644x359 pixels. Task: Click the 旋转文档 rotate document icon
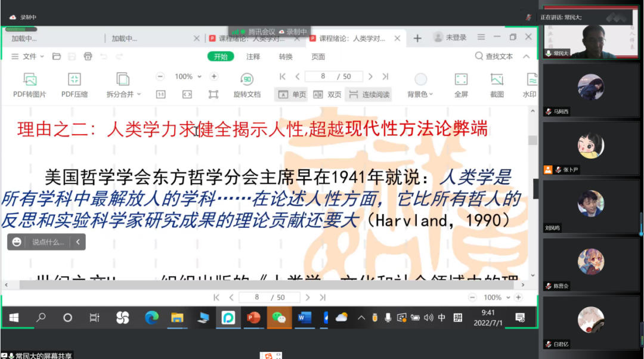point(247,79)
